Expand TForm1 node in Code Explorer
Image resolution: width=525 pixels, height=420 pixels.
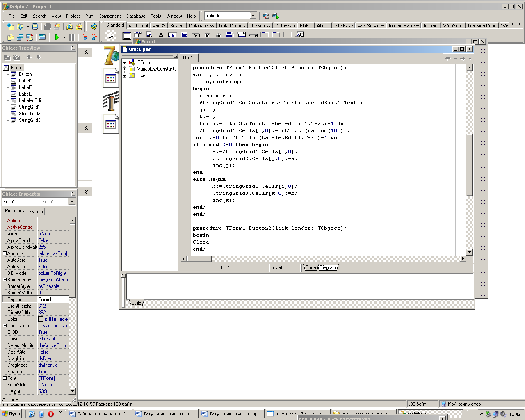click(125, 62)
